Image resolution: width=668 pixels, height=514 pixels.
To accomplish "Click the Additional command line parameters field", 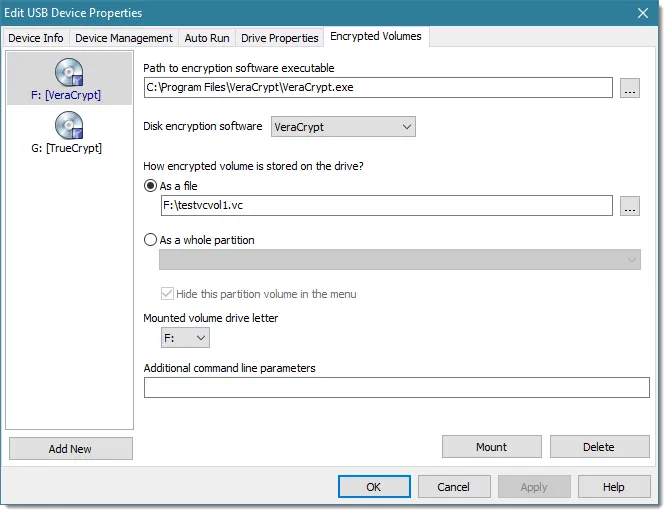I will pos(396,388).
